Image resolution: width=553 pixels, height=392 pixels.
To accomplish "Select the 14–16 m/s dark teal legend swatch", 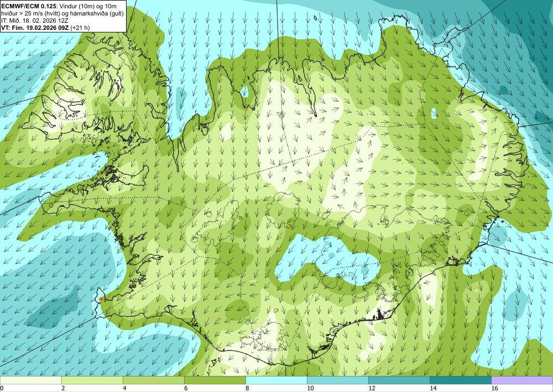I will click(x=461, y=380).
